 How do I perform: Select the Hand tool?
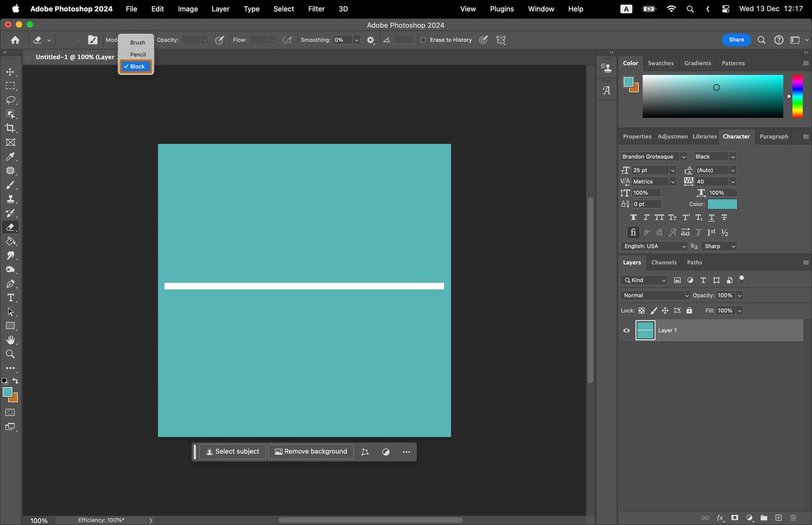pos(10,340)
